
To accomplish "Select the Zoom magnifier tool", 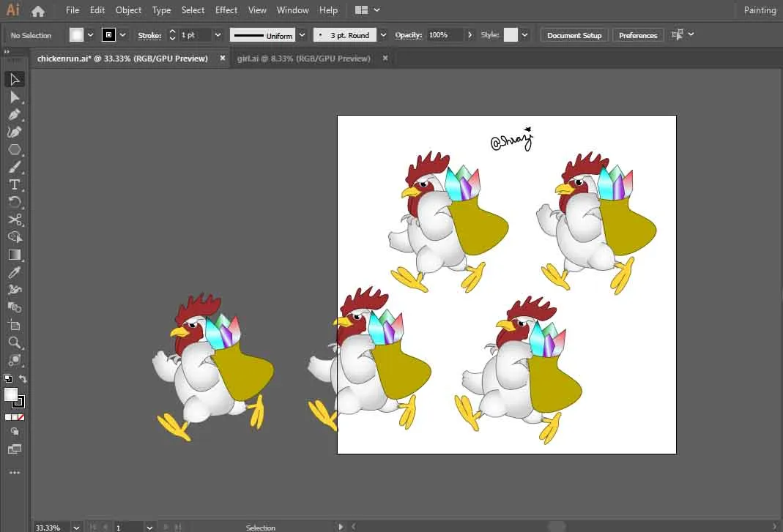I will 15,342.
